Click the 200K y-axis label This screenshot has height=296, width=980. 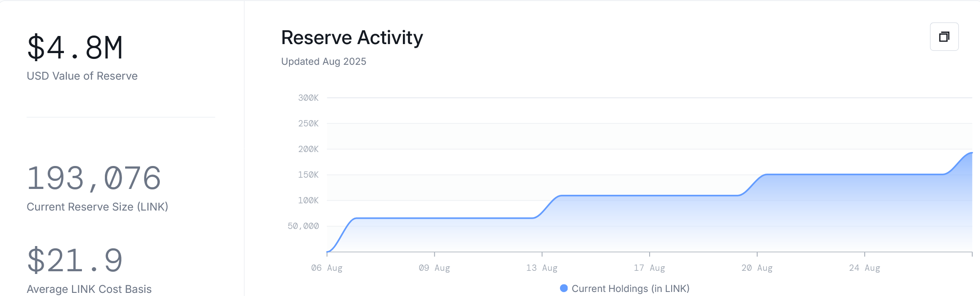(308, 149)
